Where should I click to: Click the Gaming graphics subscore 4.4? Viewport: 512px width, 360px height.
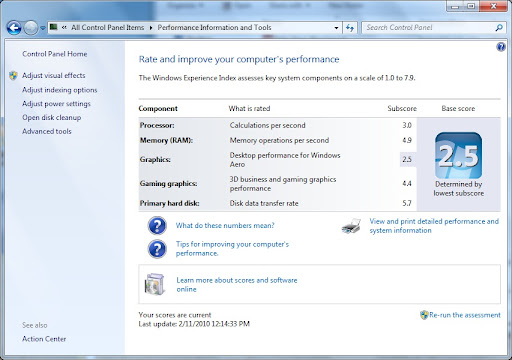click(407, 184)
